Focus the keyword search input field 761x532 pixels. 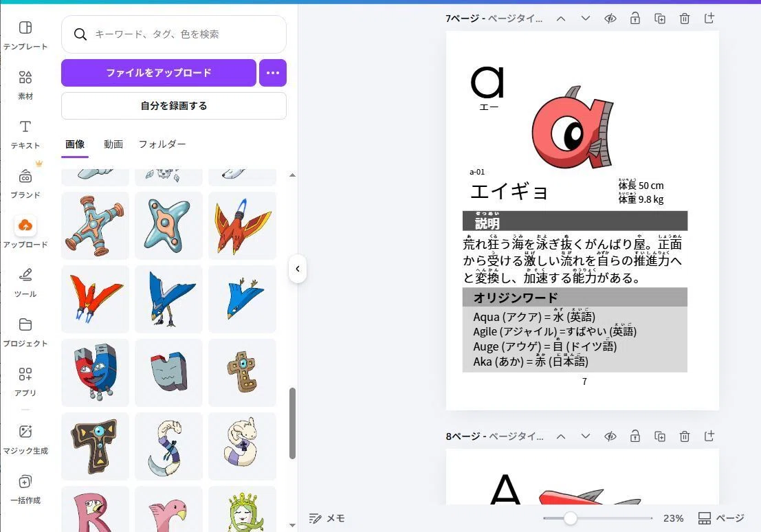click(174, 34)
